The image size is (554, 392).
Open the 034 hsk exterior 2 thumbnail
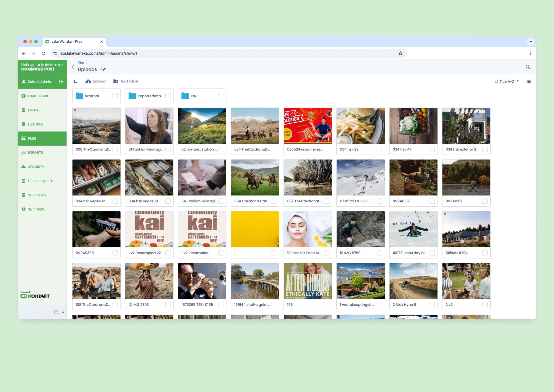(x=466, y=126)
